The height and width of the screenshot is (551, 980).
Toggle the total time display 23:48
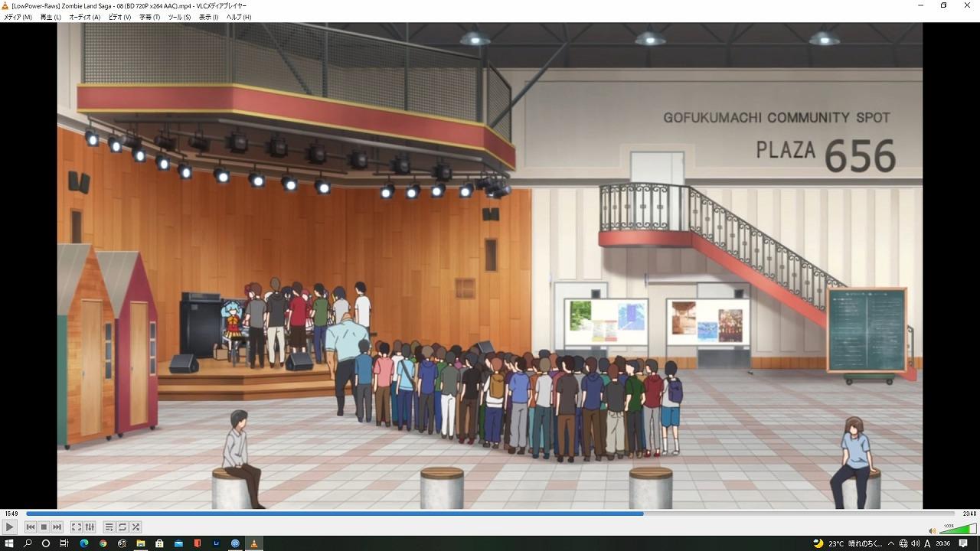[969, 514]
